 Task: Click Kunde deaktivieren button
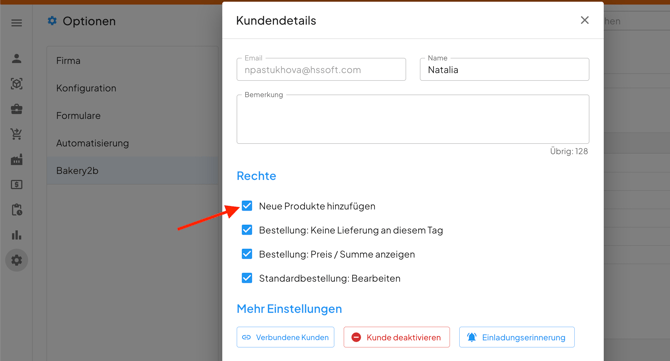(x=397, y=337)
